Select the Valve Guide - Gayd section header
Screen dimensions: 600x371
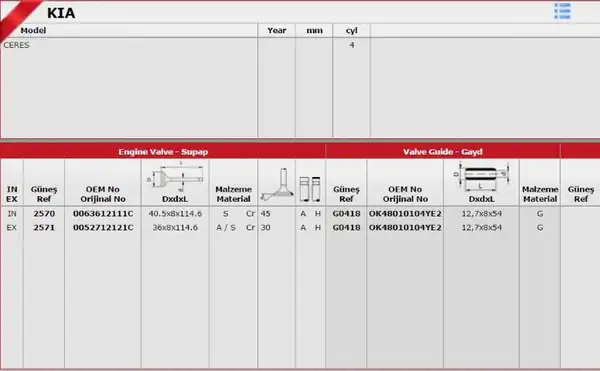coord(443,152)
